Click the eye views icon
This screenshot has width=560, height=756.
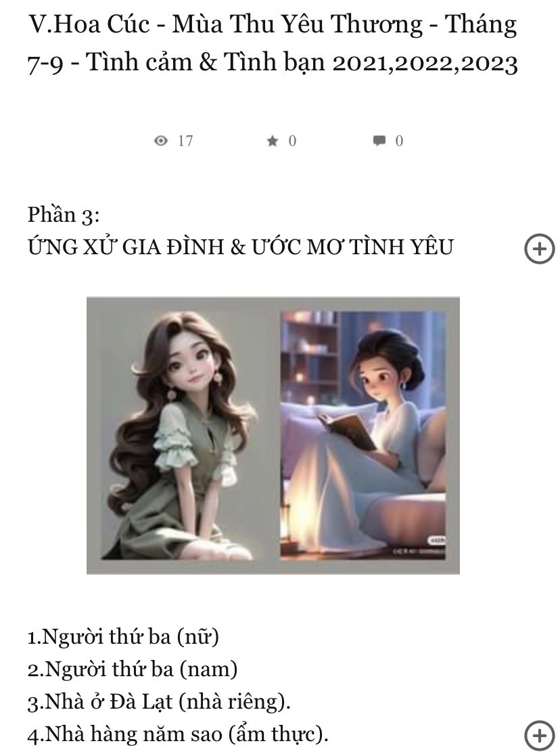coord(160,140)
